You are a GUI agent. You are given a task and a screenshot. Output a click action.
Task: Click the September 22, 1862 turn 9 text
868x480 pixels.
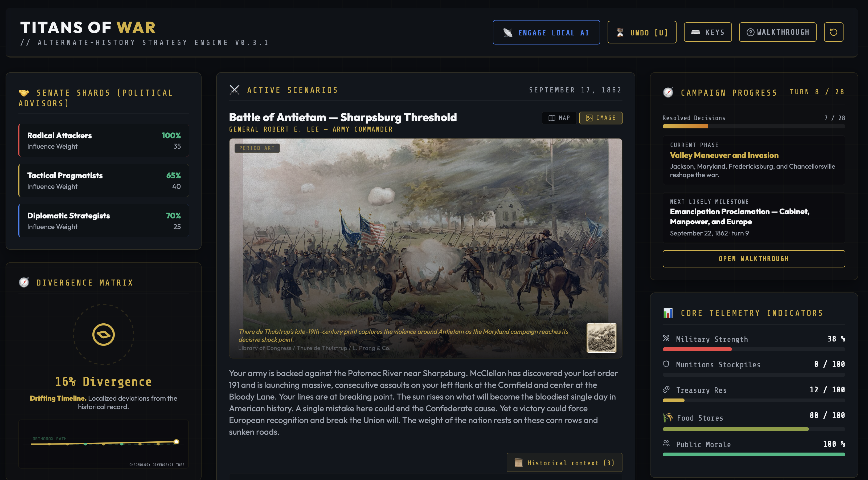click(x=709, y=233)
